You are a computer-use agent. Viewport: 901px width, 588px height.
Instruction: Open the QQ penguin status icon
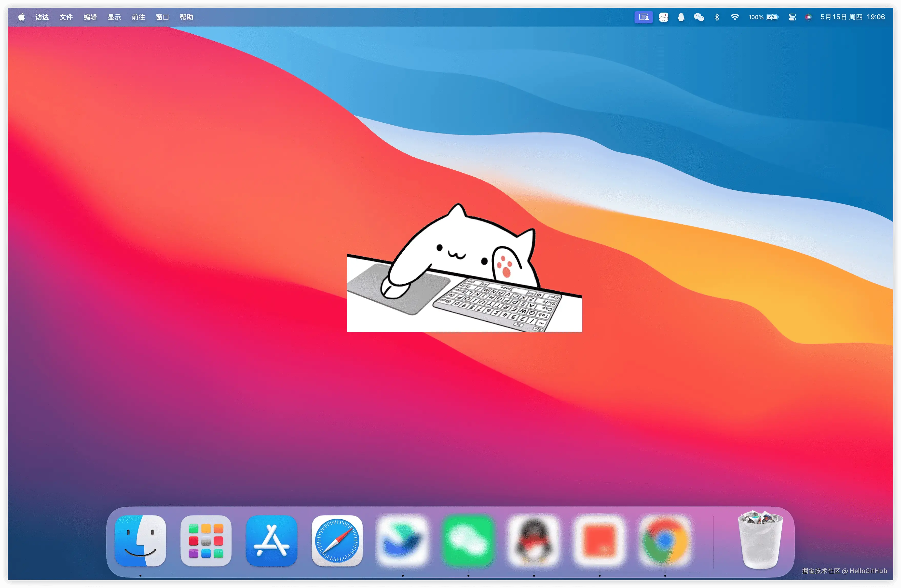click(x=681, y=17)
